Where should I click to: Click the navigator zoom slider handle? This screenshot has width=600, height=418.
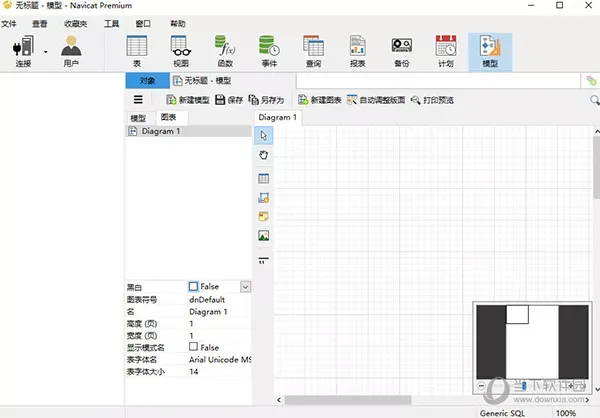tap(524, 386)
